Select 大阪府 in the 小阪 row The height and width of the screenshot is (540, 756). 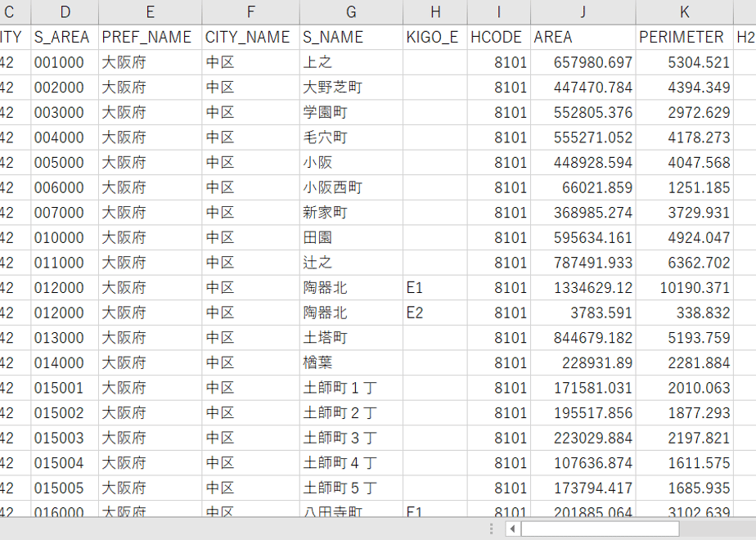tap(150, 163)
